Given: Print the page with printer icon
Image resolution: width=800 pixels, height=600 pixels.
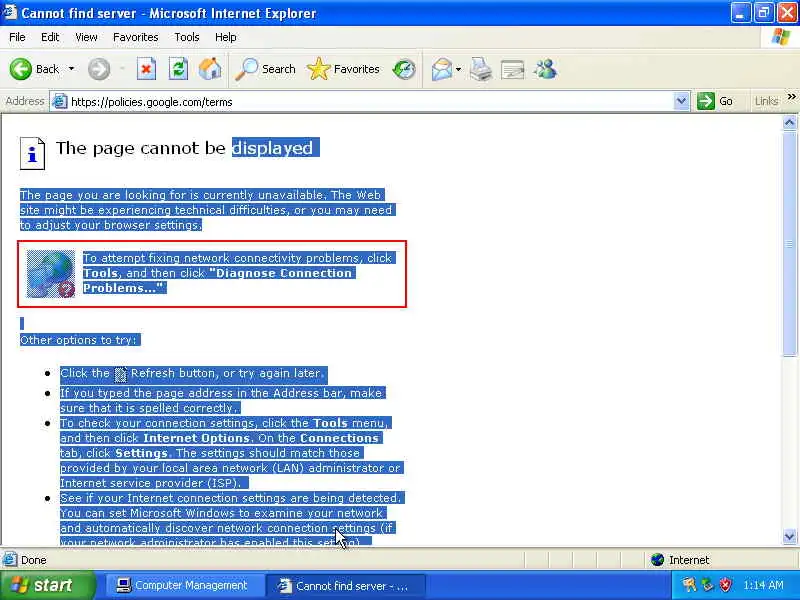Looking at the screenshot, I should 481,69.
